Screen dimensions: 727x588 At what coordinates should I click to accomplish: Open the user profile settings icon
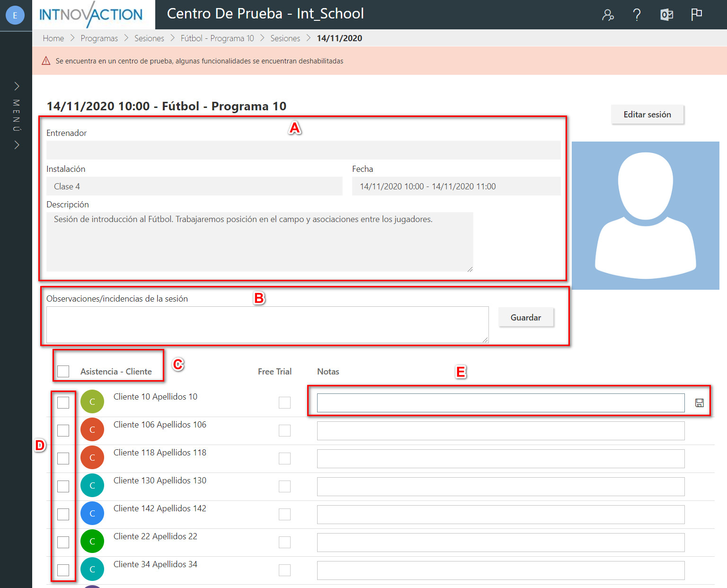tap(608, 15)
